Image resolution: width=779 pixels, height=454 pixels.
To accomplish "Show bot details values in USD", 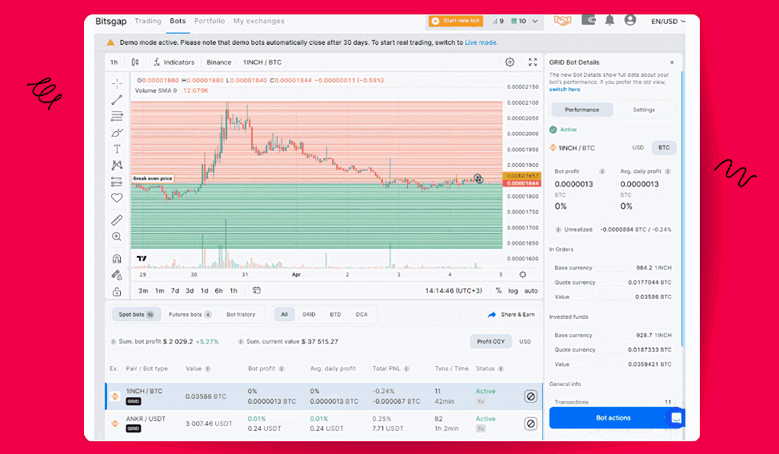I will pos(638,148).
